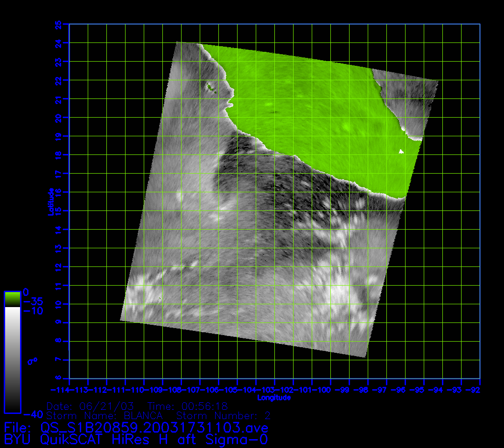The image size is (504, 448).
Task: Click the Time 00:56:18 text
Action: coord(187,406)
